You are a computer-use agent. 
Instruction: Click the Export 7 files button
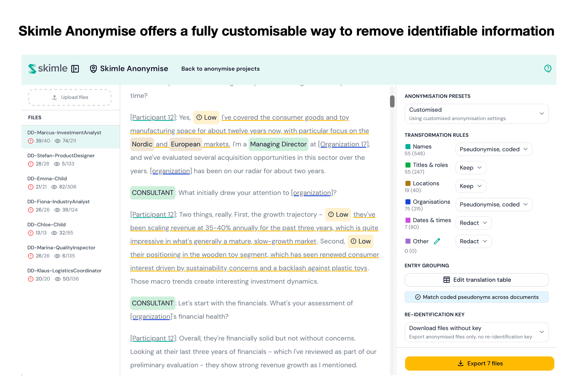479,363
